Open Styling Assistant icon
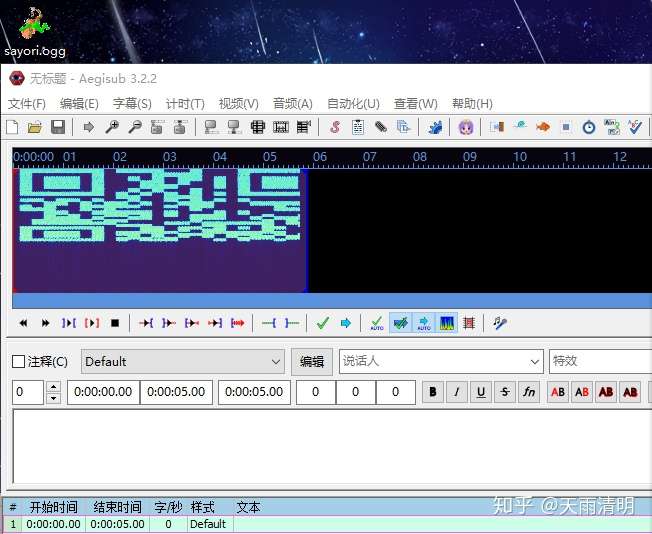The height and width of the screenshot is (534, 652). click(x=520, y=127)
